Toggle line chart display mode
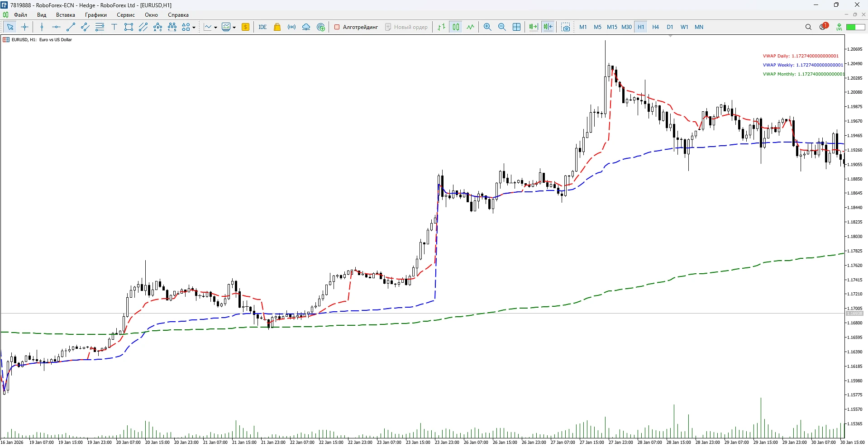The width and height of the screenshot is (868, 447). 470,27
